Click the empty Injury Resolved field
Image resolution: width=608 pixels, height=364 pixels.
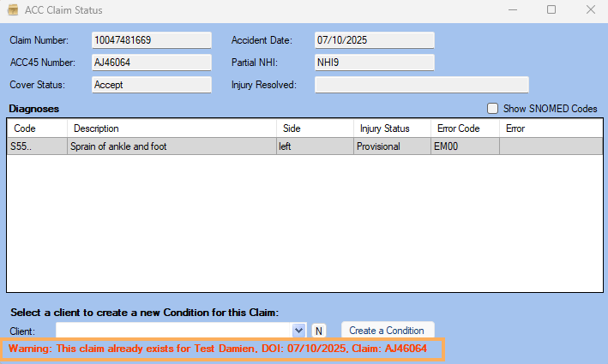421,85
